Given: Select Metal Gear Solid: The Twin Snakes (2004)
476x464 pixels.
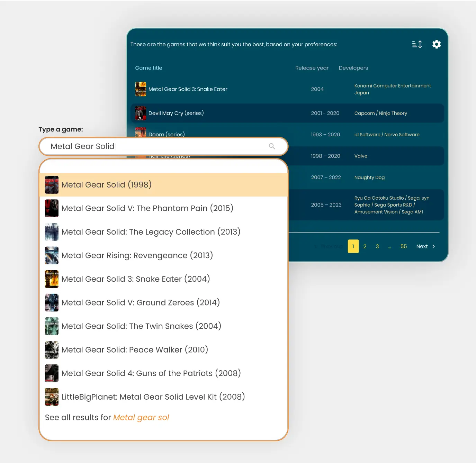Looking at the screenshot, I should tap(164, 326).
